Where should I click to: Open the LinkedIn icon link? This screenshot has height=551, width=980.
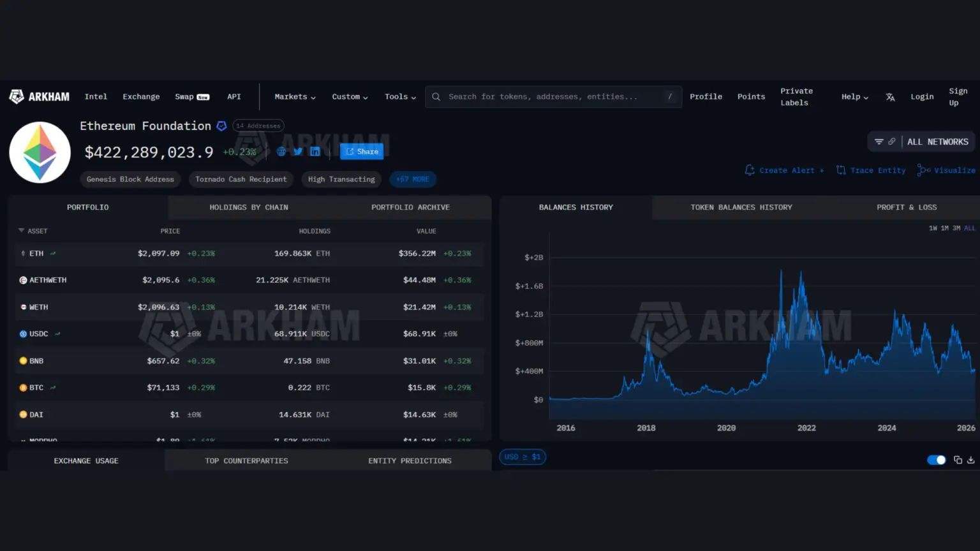tap(315, 152)
